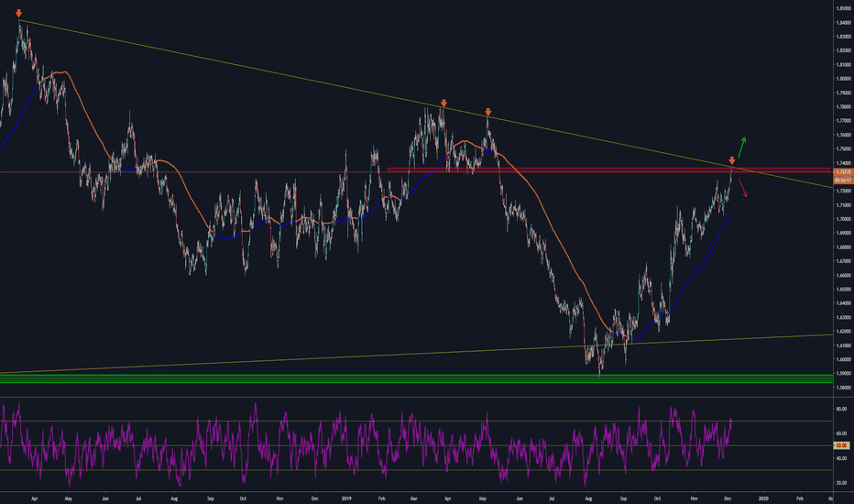The height and width of the screenshot is (504, 854).
Task: Click the 1.85000 price level on axis
Action: click(x=842, y=8)
